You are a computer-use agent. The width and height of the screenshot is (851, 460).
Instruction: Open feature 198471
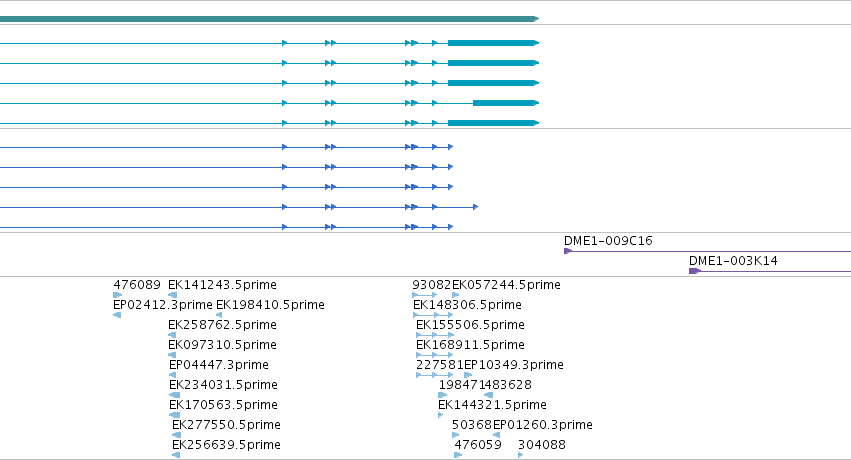462,385
